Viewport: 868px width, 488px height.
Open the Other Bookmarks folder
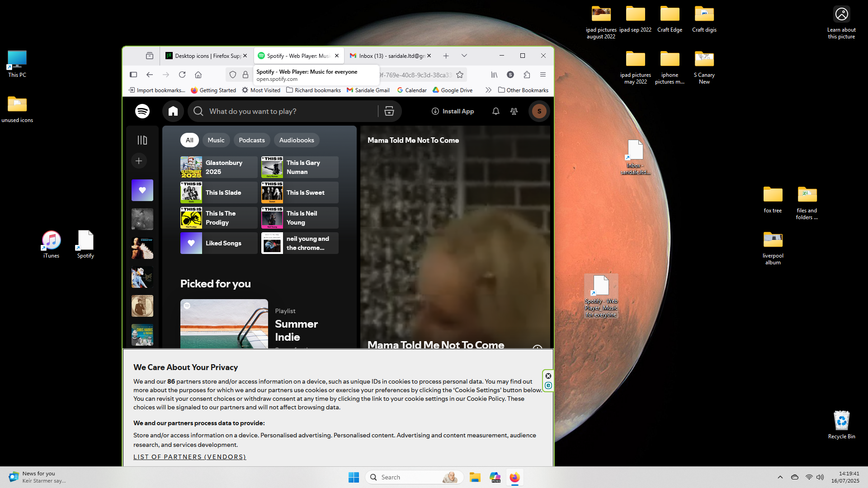[x=523, y=90]
